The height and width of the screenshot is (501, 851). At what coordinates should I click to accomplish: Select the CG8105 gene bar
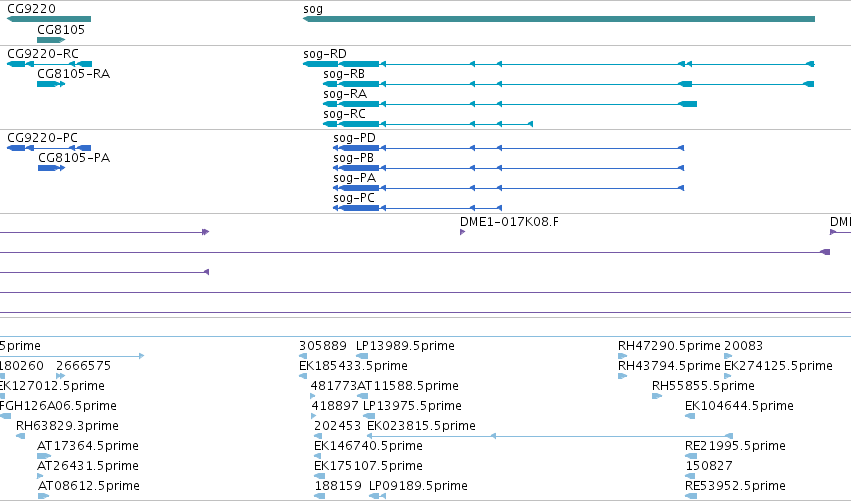pos(51,40)
